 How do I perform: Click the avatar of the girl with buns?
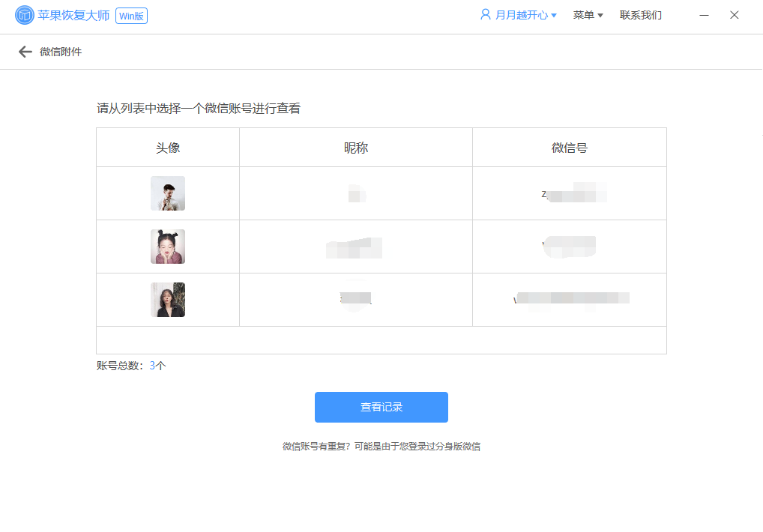pyautogui.click(x=168, y=246)
